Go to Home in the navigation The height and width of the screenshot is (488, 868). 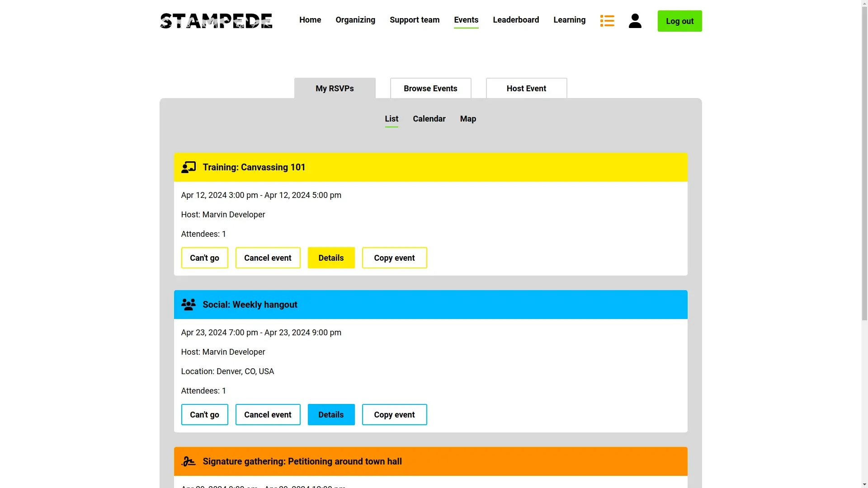coord(310,20)
